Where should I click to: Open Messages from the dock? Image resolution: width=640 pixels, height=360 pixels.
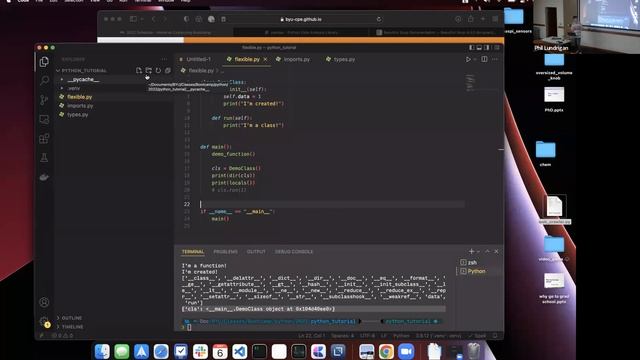pyautogui.click(x=122, y=351)
